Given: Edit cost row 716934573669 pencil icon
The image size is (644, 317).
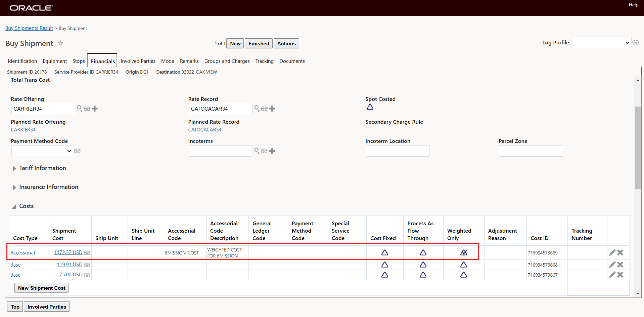Looking at the screenshot, I should (x=612, y=252).
